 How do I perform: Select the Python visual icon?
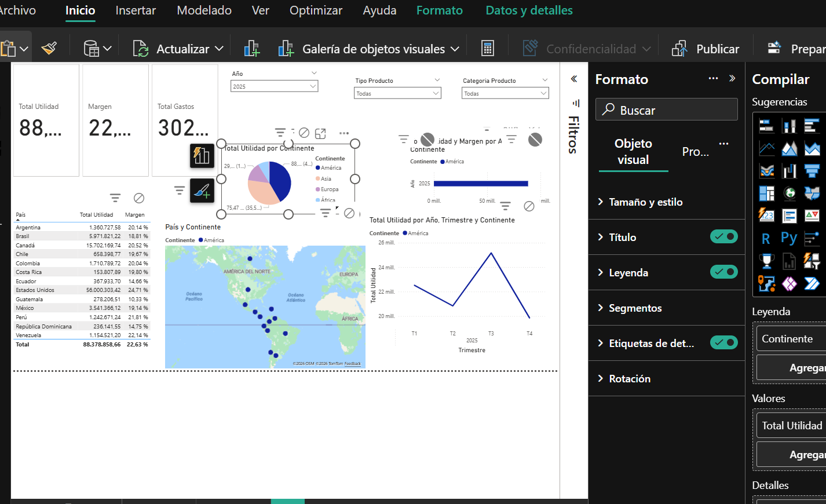tap(789, 238)
